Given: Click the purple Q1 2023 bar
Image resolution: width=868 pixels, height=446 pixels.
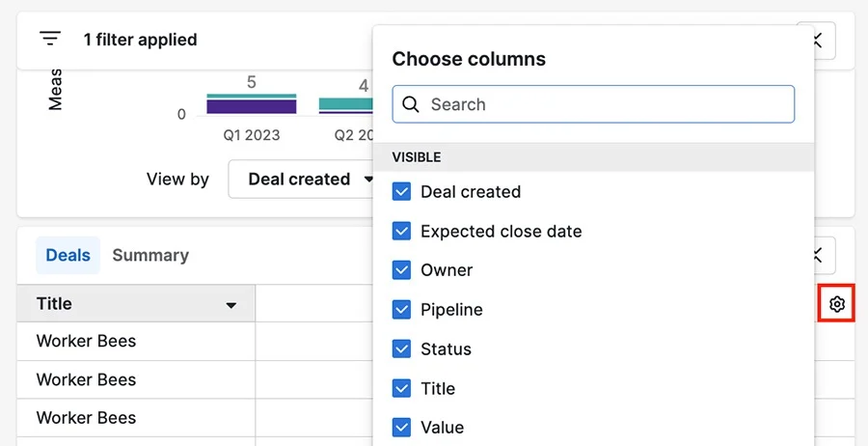Looking at the screenshot, I should 252,106.
